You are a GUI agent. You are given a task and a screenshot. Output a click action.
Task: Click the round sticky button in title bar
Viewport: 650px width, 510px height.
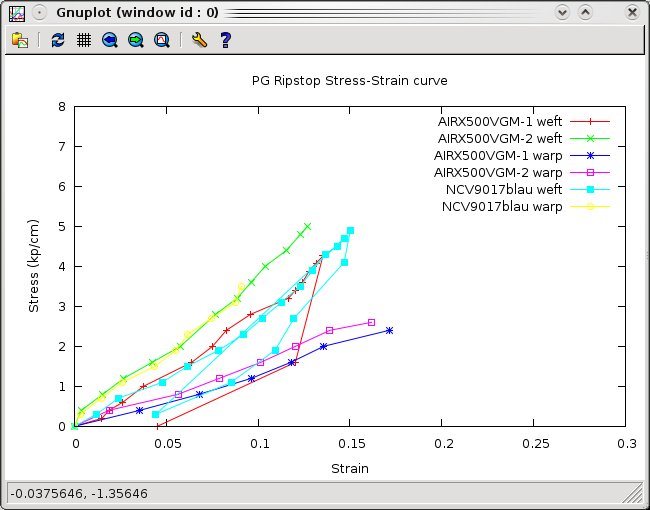pos(39,13)
